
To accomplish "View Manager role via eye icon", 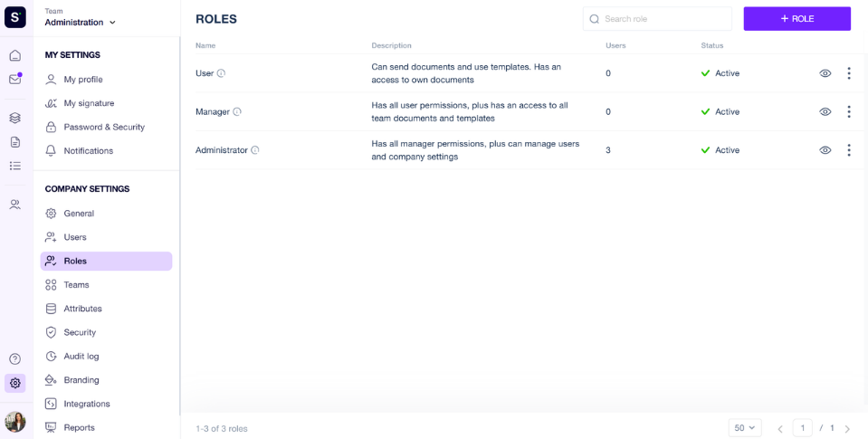I will tap(825, 112).
